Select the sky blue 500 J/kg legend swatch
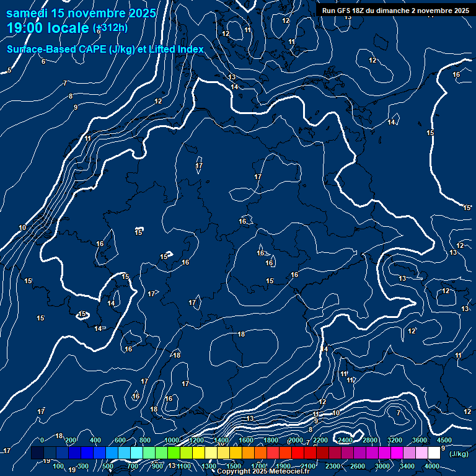The width and height of the screenshot is (476, 476). pos(112,452)
